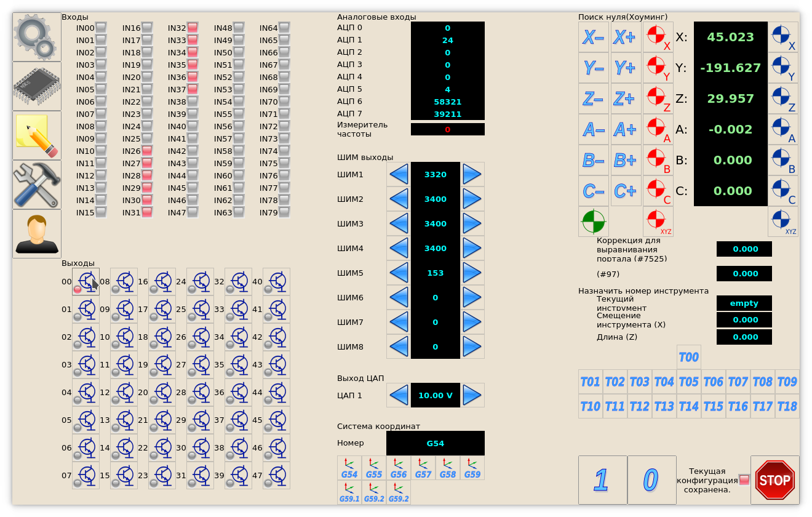This screenshot has height=517, width=812.
Task: Home X axis with red target icon
Action: point(658,37)
